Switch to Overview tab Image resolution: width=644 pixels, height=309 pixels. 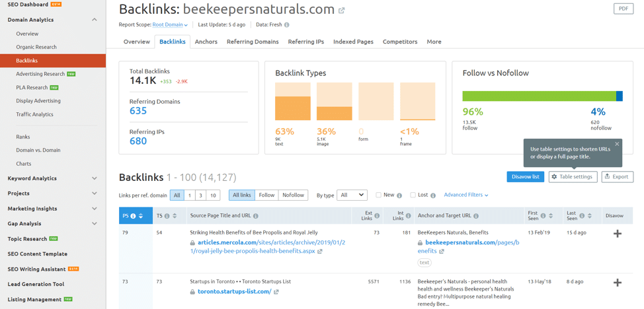click(x=137, y=42)
